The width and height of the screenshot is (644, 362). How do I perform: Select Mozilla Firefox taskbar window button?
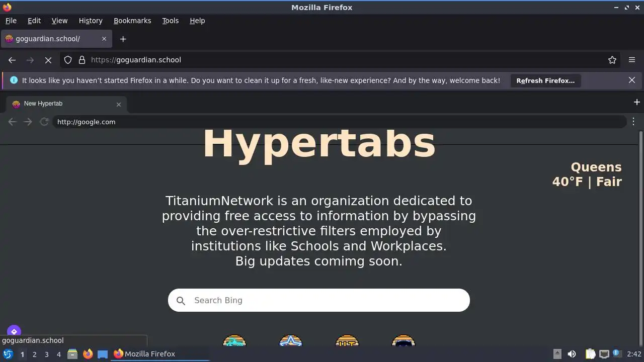click(160, 354)
